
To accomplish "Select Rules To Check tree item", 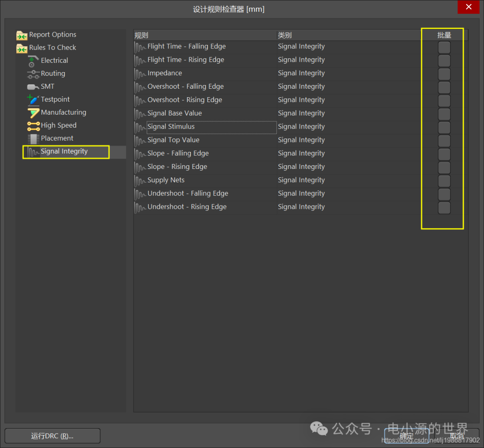I will coord(52,47).
